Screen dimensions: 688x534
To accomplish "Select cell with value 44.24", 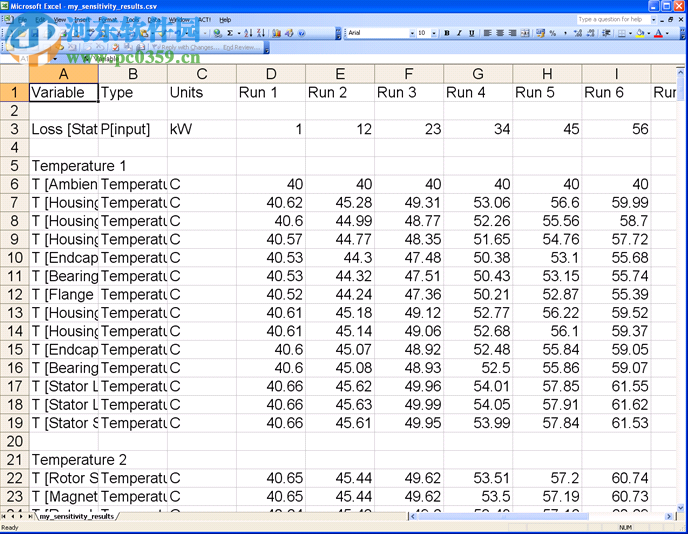I will 340,294.
